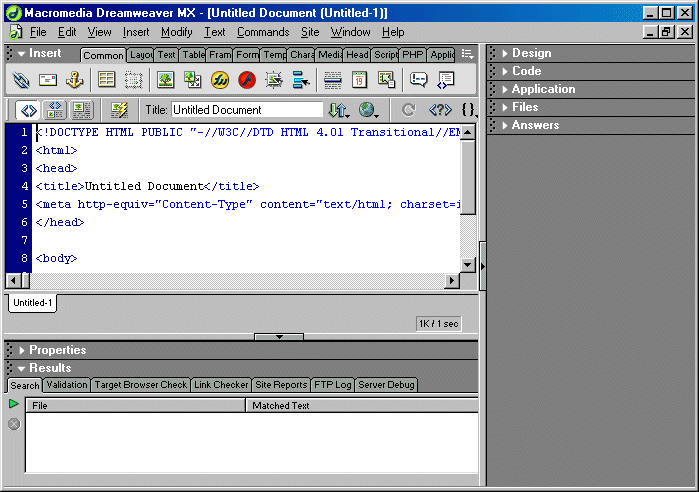Insert an Image via the tree picture icon

point(165,80)
